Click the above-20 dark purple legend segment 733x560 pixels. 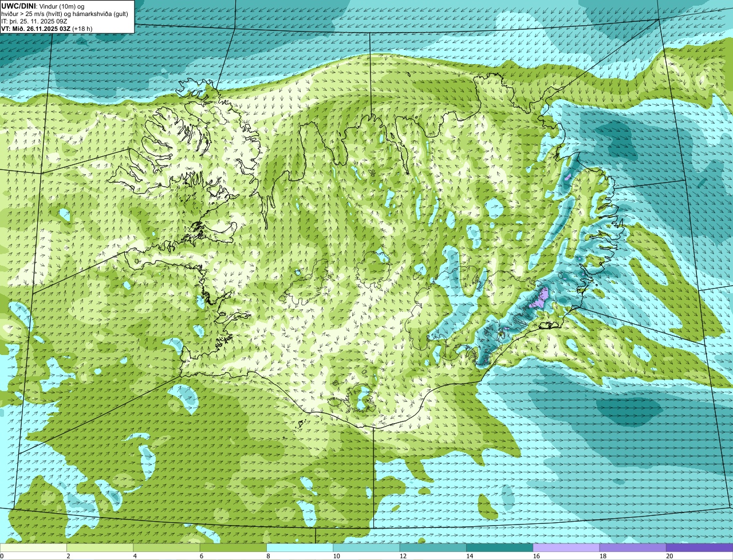(699, 547)
